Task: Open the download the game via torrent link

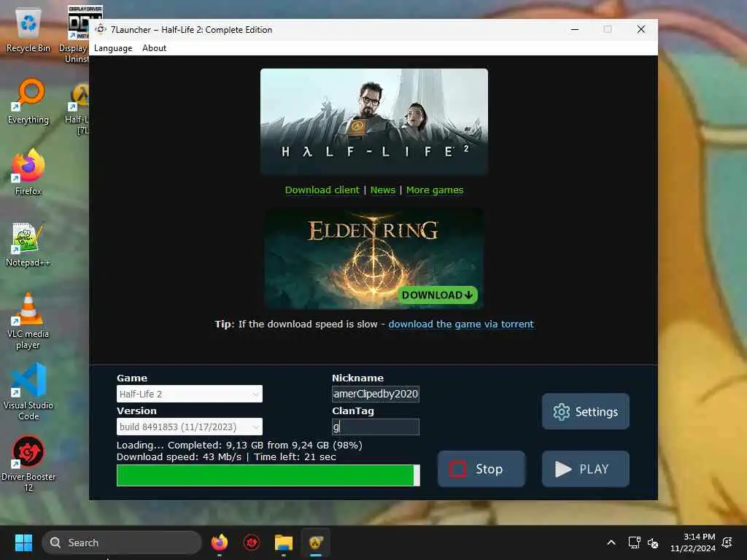Action: (x=461, y=324)
